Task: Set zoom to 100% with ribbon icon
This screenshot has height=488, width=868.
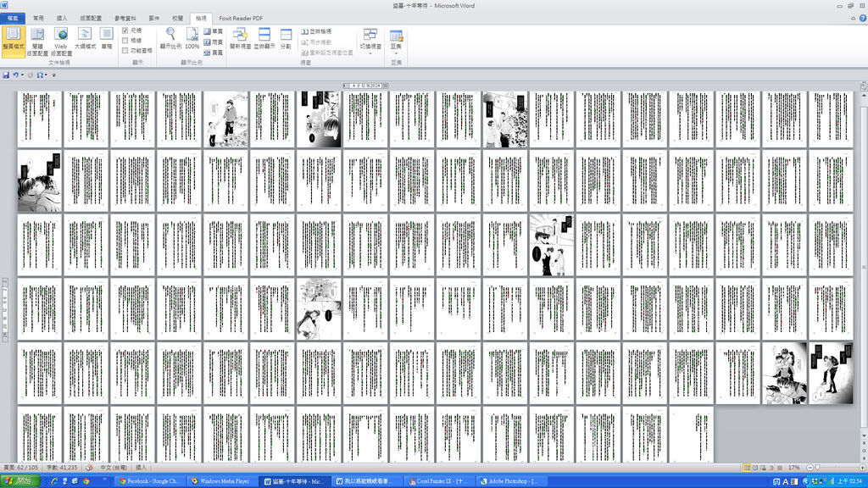Action: click(x=192, y=39)
